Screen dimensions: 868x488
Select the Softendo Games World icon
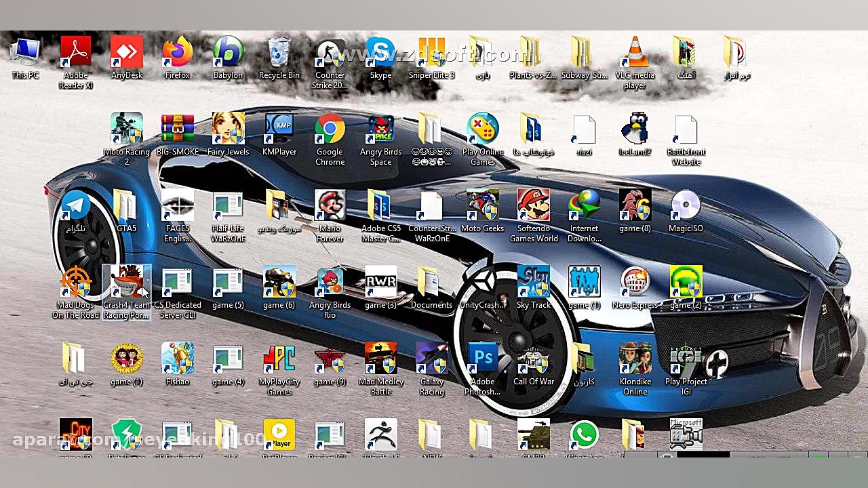click(533, 216)
